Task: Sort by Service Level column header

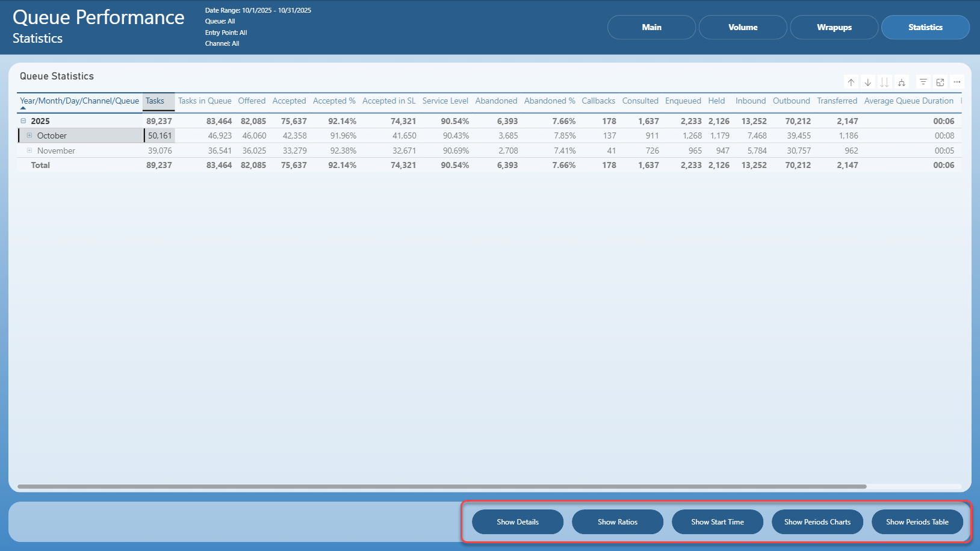Action: tap(445, 101)
